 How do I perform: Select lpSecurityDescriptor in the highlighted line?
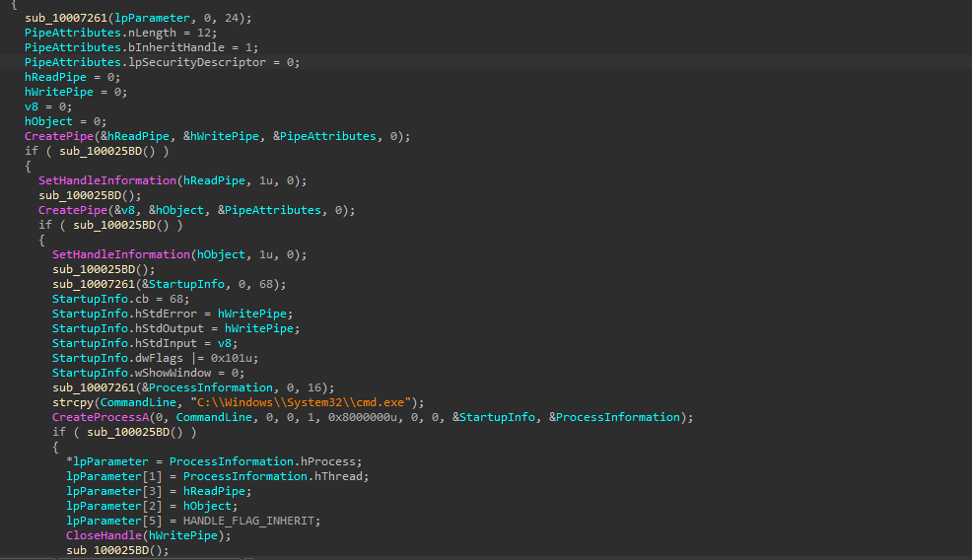[x=197, y=63]
